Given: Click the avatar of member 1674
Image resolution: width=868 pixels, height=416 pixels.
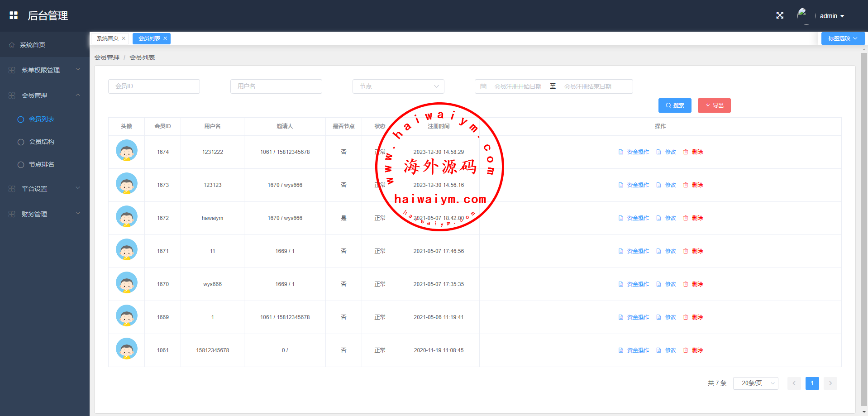Looking at the screenshot, I should [127, 151].
